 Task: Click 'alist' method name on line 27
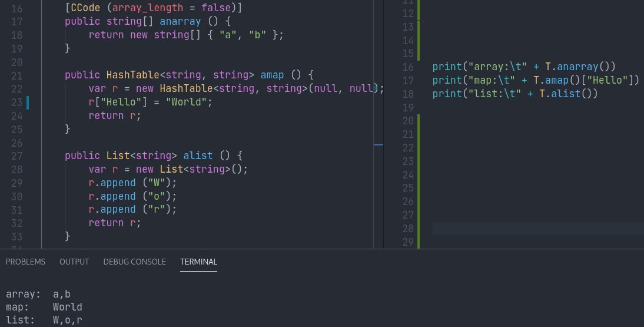198,156
